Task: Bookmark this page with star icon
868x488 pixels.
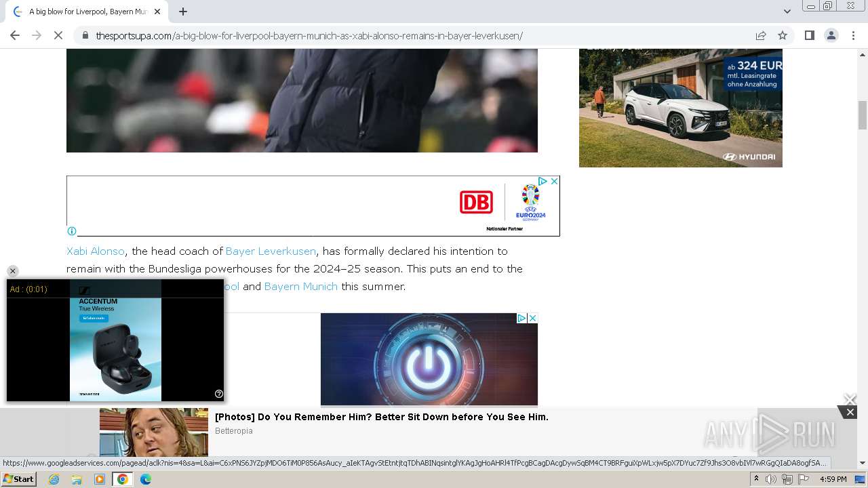Action: click(783, 35)
